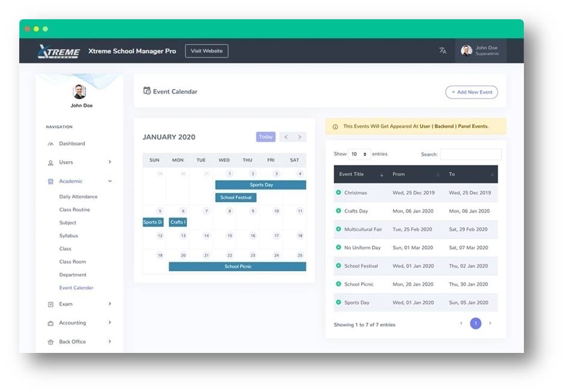Collapse the Academic navigation section
This screenshot has width=563, height=392.
point(109,181)
